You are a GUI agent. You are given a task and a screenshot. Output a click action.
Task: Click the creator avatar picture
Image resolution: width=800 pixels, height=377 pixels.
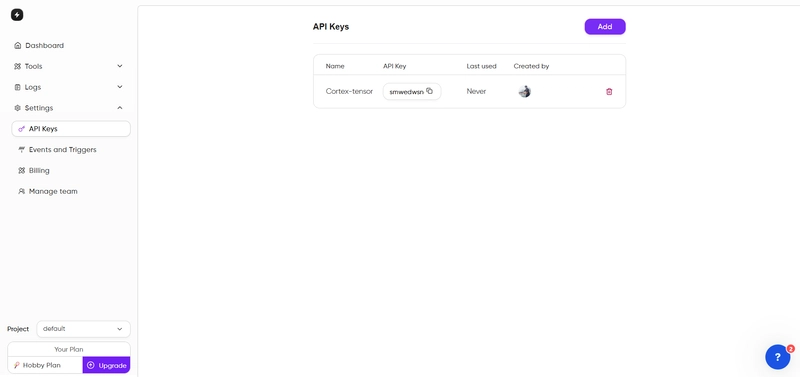(x=524, y=91)
